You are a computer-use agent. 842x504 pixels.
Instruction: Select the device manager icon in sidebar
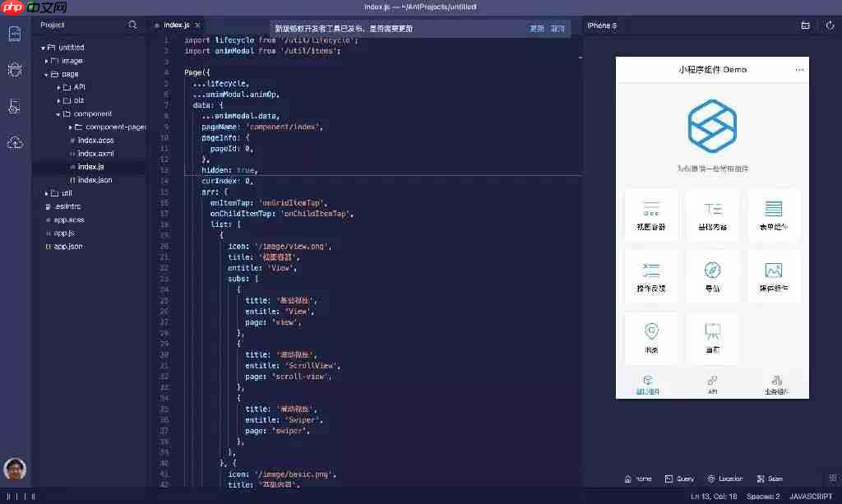(14, 105)
